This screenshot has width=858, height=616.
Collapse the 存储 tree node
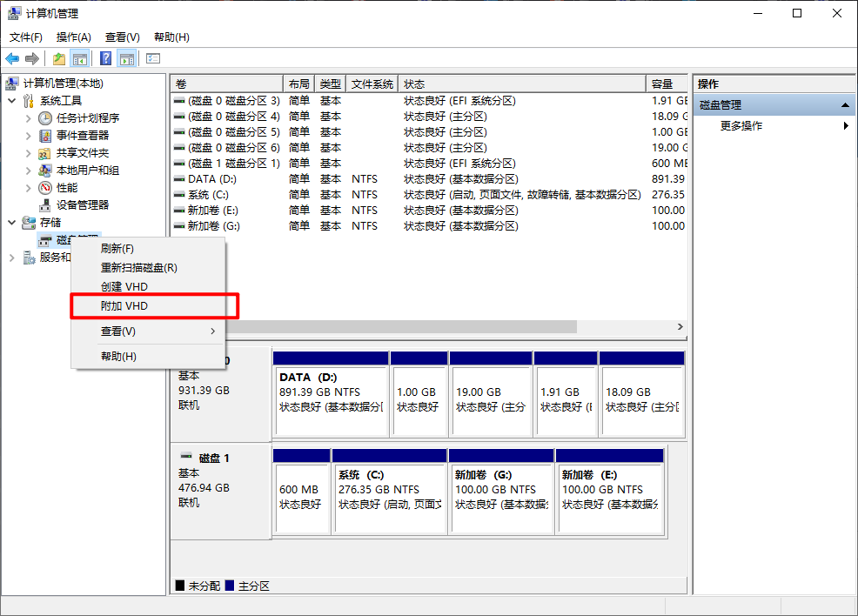point(12,223)
